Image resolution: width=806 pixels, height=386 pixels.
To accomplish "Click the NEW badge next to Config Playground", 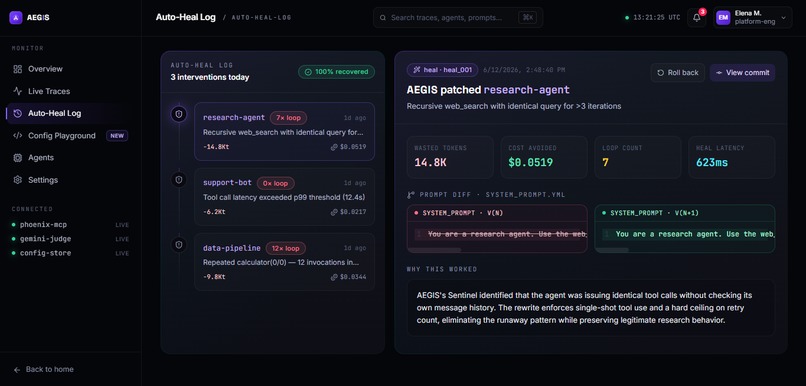I will [x=117, y=136].
